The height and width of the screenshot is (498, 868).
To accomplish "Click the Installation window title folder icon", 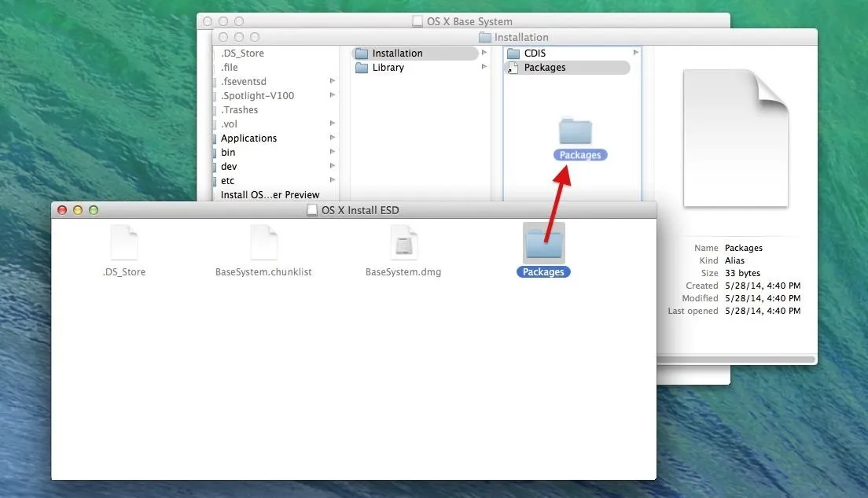I will point(485,37).
